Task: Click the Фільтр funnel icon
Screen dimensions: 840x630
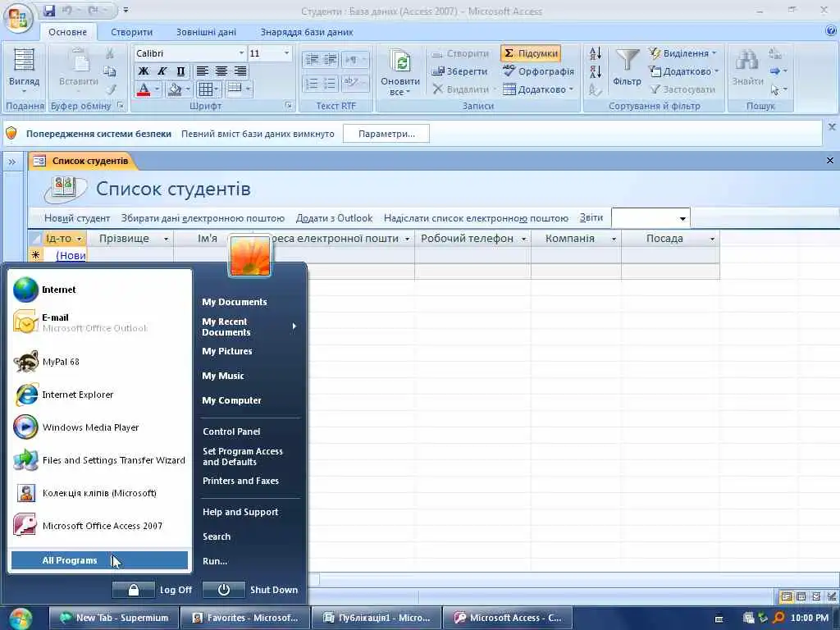Action: pyautogui.click(x=627, y=61)
